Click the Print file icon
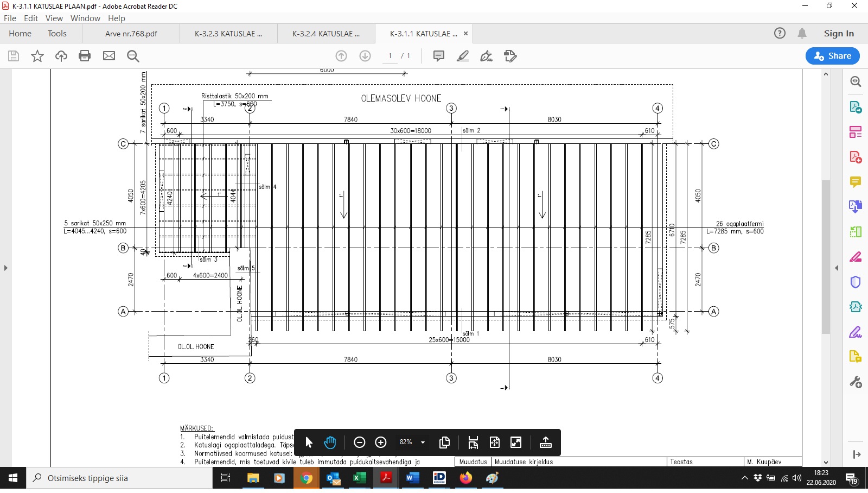This screenshot has height=493, width=868. tap(85, 56)
